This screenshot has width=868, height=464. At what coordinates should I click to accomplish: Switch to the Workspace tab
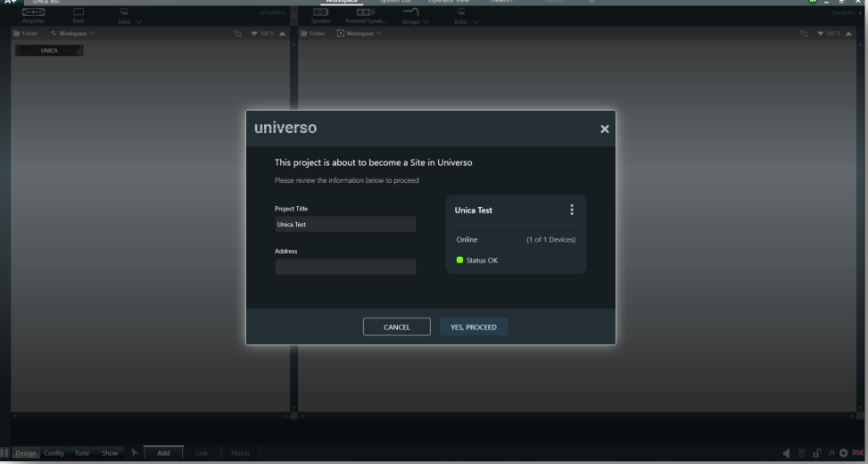click(342, 2)
